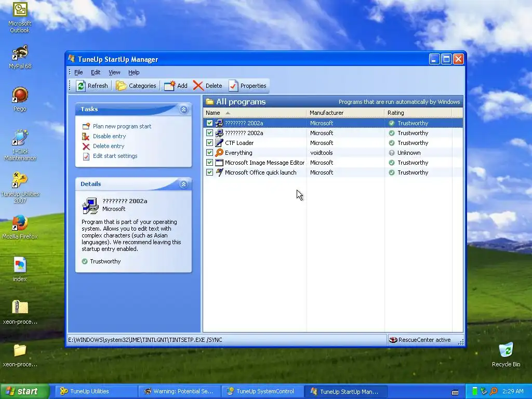This screenshot has width=532, height=399.
Task: Select the xeon-proce folder desktop icon
Action: [x=20, y=355]
